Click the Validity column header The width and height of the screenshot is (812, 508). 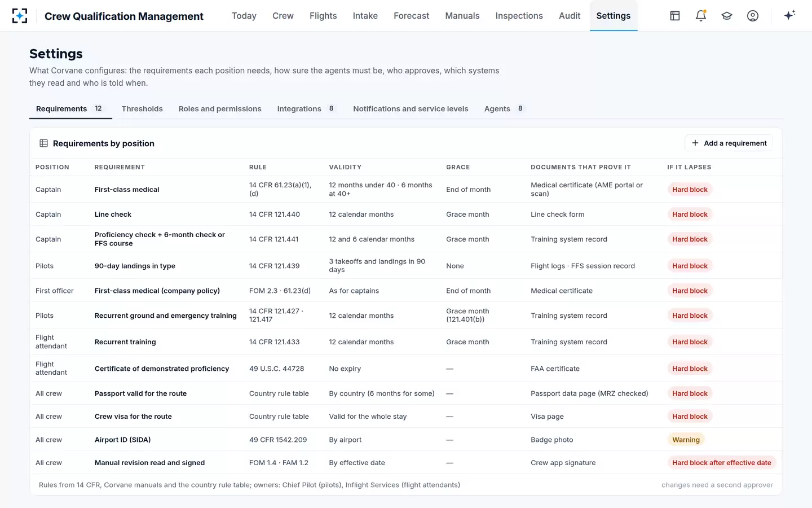click(345, 168)
